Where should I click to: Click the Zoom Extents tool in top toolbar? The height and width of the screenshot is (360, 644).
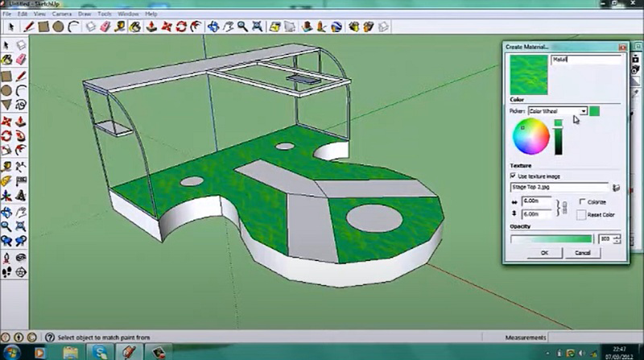257,27
